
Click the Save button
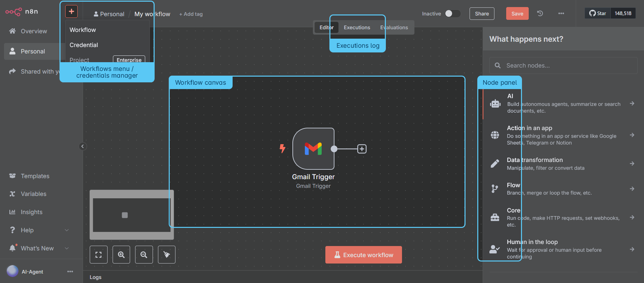[x=517, y=13]
